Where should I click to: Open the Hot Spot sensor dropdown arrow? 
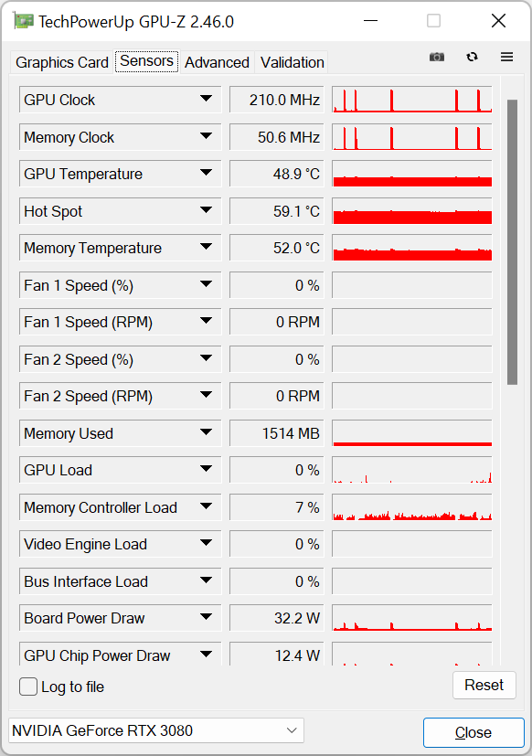[206, 210]
